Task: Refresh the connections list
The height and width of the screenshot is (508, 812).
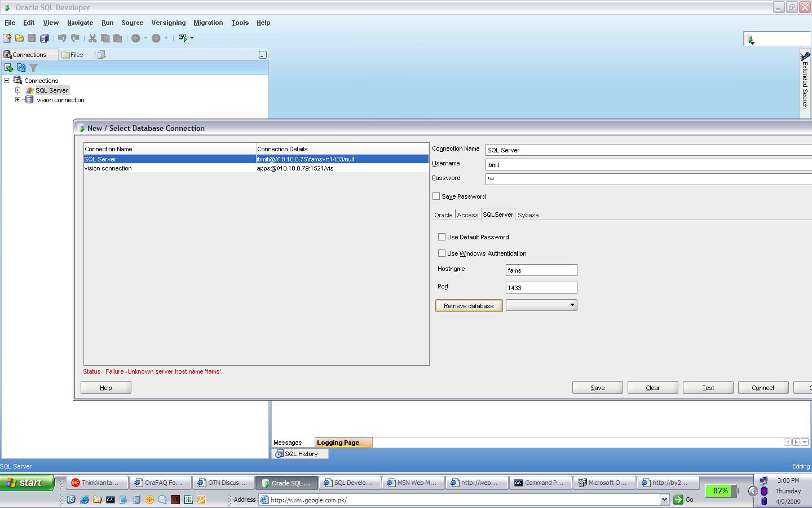Action: click(21, 68)
